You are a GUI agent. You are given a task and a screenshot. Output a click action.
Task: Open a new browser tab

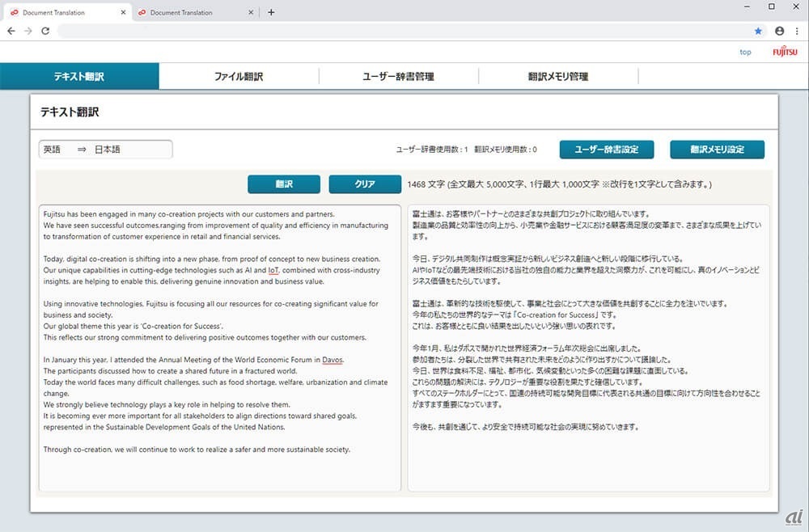pyautogui.click(x=271, y=12)
